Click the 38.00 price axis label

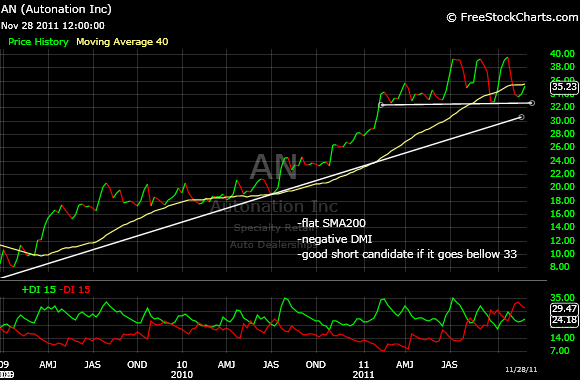[x=562, y=67]
